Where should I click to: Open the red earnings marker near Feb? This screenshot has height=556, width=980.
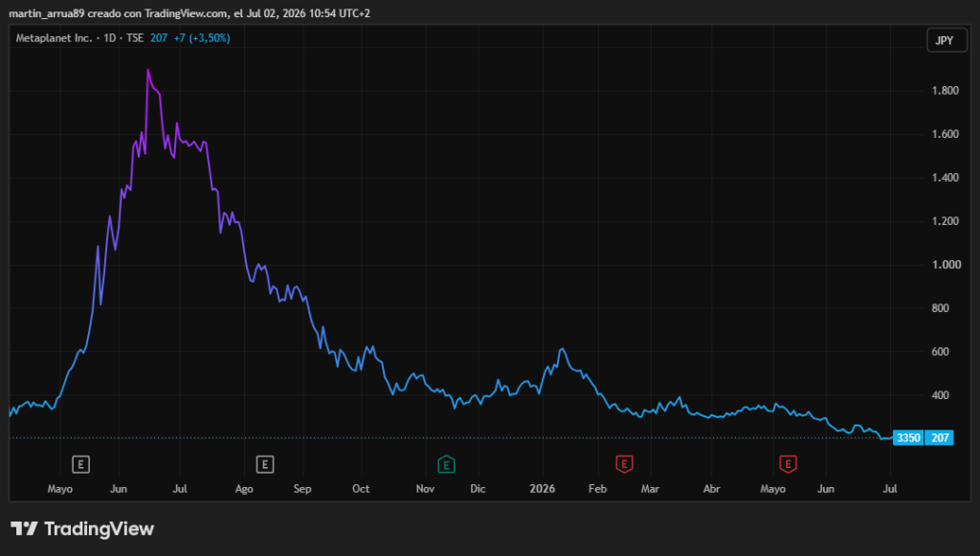click(x=624, y=463)
